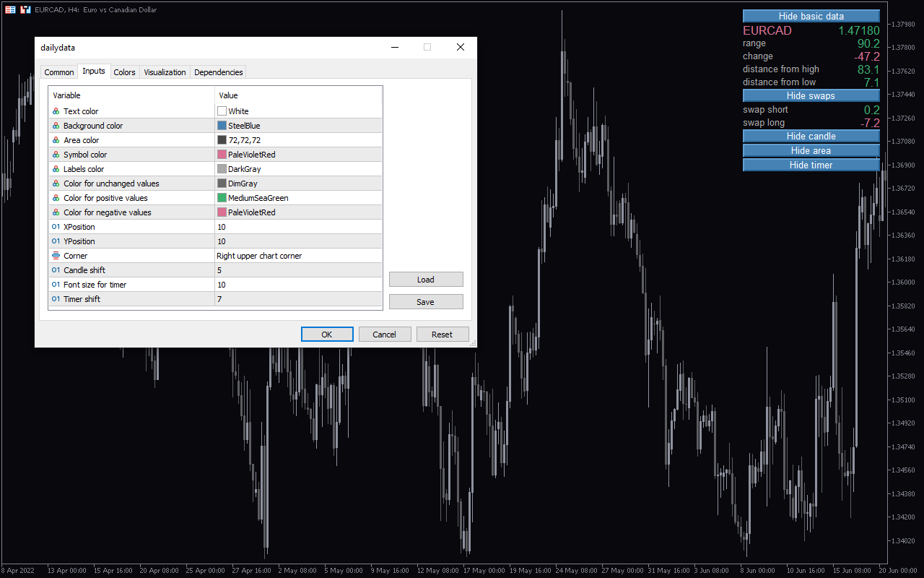Viewport: 924px width, 578px height.
Task: Click the Variable column header
Action: (132, 95)
